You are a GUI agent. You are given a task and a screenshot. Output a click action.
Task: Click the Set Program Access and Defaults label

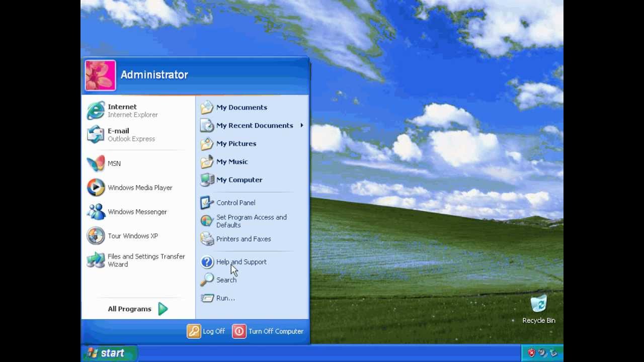[x=252, y=221]
